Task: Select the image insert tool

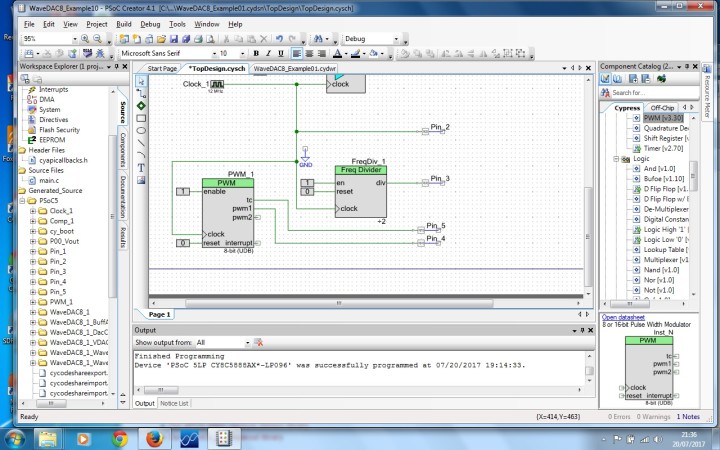Action: pos(141,180)
